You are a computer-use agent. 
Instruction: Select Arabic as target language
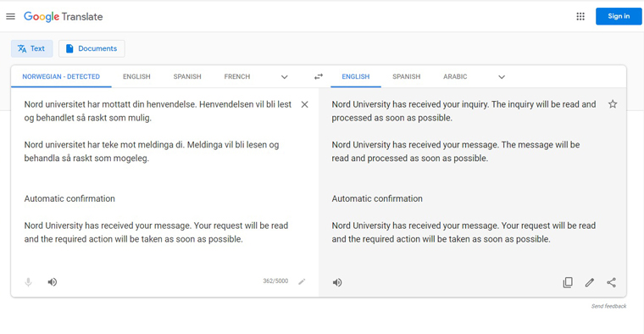tap(455, 76)
